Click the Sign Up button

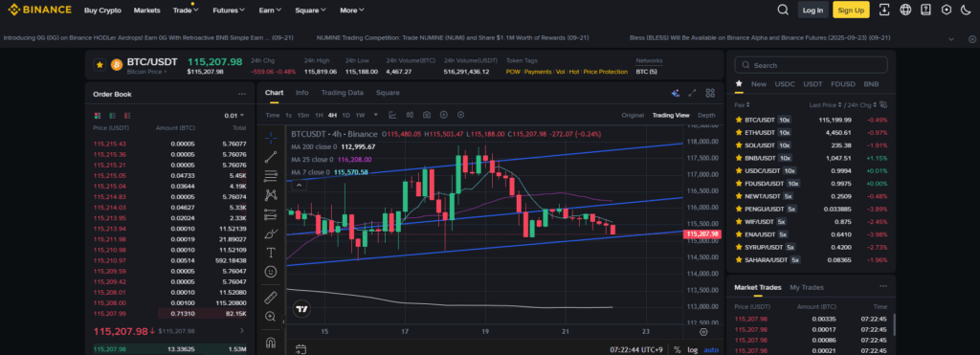point(851,10)
